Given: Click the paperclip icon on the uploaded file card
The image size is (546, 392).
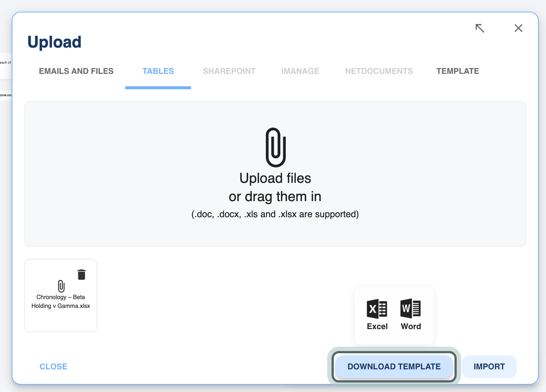Looking at the screenshot, I should pyautogui.click(x=61, y=286).
